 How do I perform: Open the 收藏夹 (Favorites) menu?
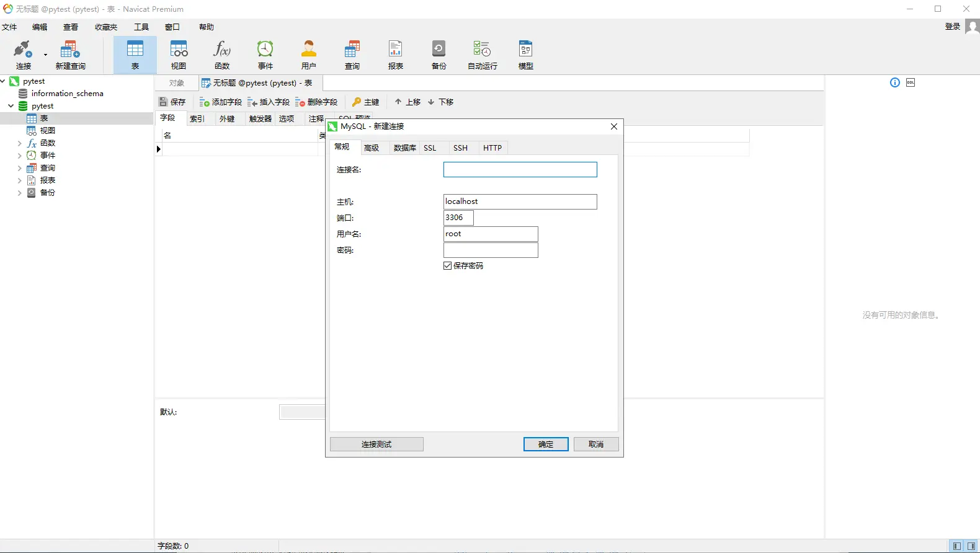tap(106, 27)
